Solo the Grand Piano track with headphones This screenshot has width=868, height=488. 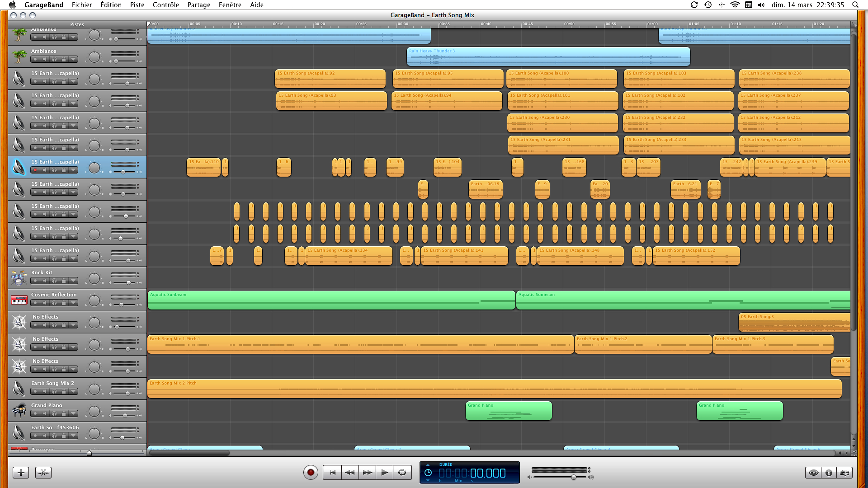54,414
